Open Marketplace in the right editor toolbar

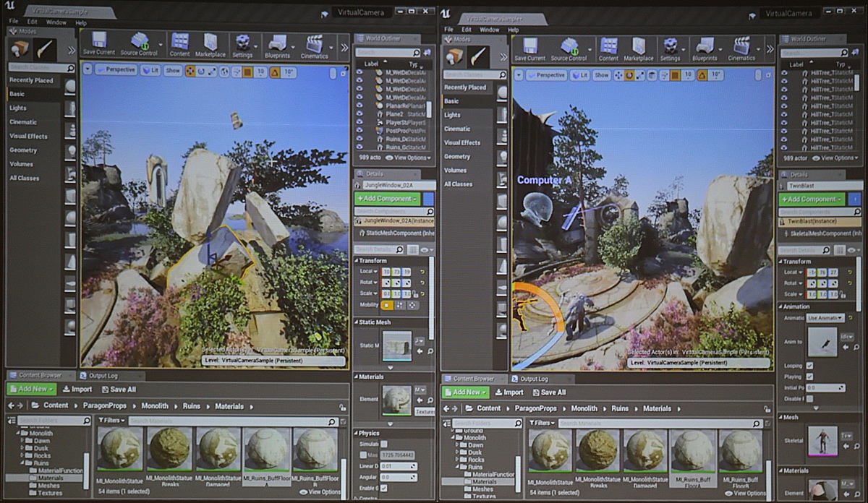[x=639, y=48]
